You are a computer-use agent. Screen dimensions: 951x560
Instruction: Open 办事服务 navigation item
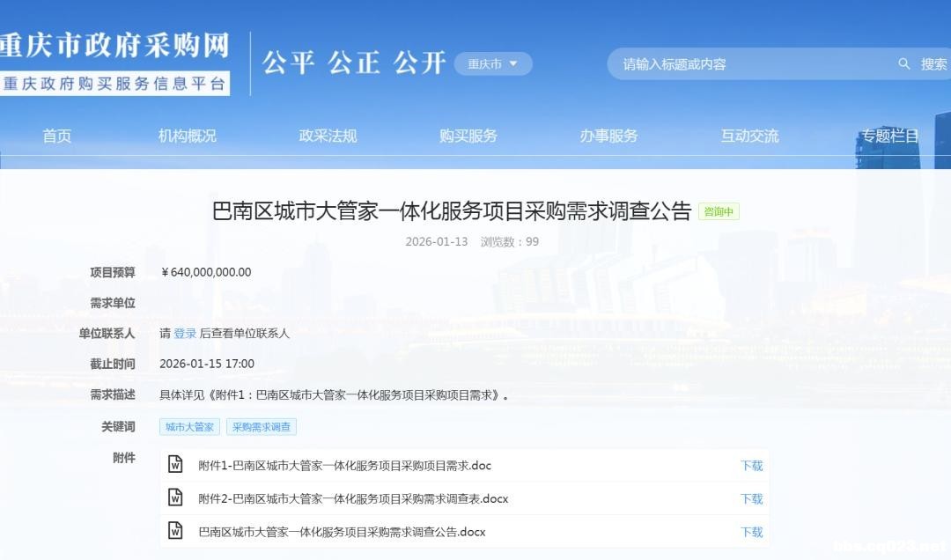tap(608, 136)
